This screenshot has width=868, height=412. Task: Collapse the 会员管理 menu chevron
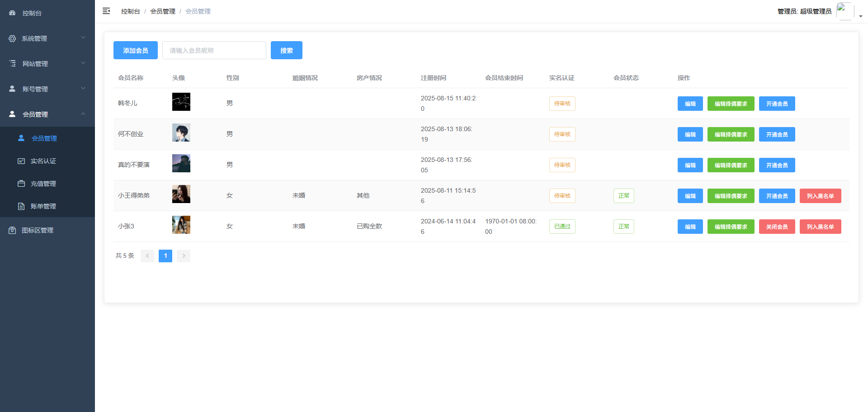point(83,114)
